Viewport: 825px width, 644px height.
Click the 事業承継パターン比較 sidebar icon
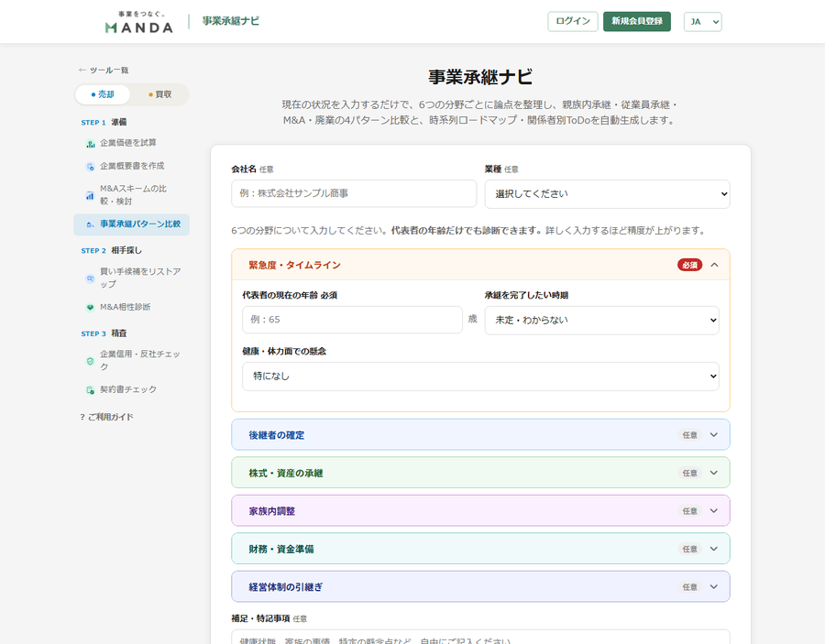point(90,224)
